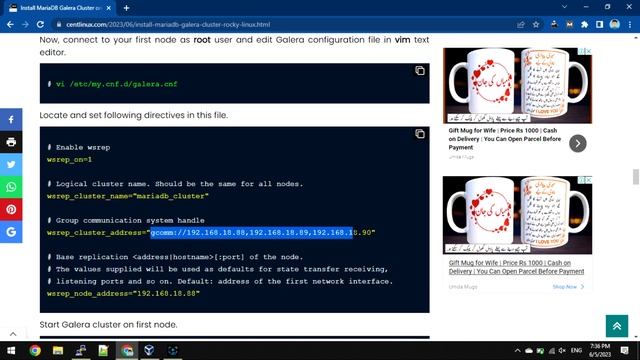Open the ENG language indicator
This screenshot has width=640, height=360.
click(576, 351)
